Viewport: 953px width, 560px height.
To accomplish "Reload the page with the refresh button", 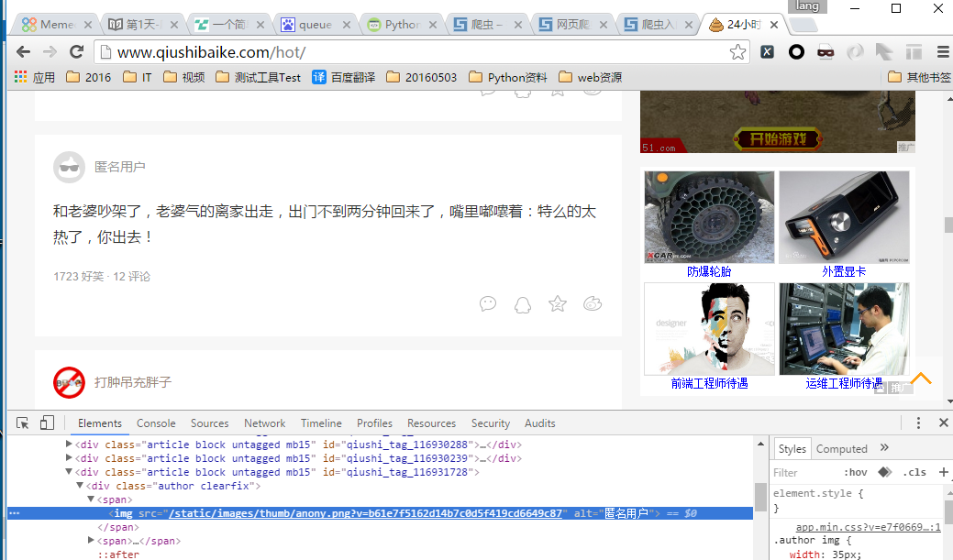I will [x=77, y=52].
